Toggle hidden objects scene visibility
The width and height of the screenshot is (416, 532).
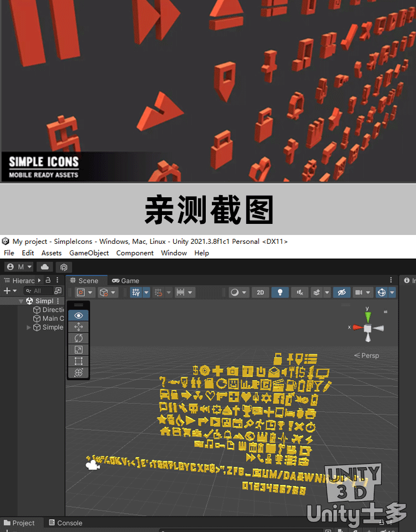tap(342, 292)
